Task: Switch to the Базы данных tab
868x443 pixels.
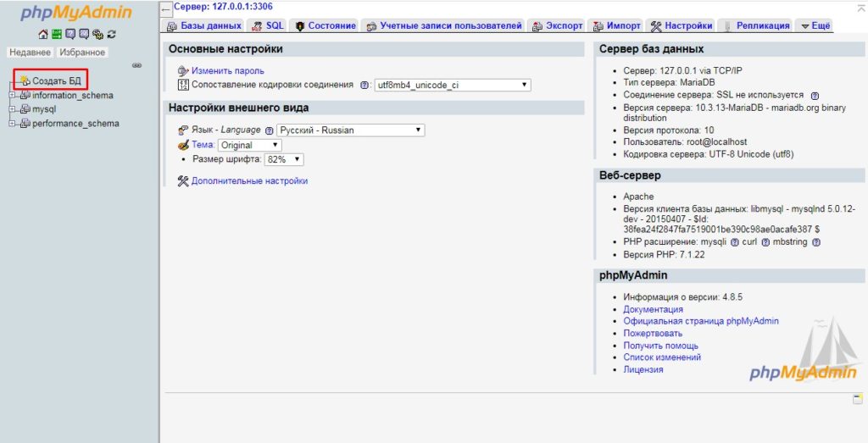Action: [x=204, y=25]
